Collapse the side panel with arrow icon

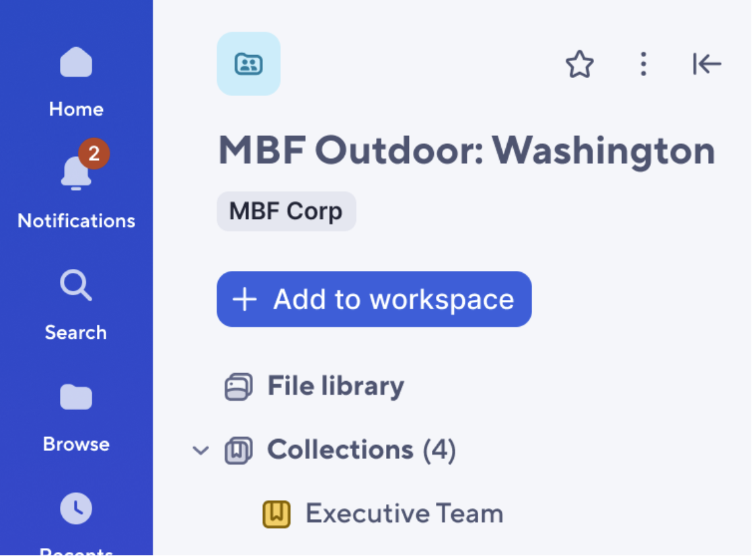click(706, 65)
